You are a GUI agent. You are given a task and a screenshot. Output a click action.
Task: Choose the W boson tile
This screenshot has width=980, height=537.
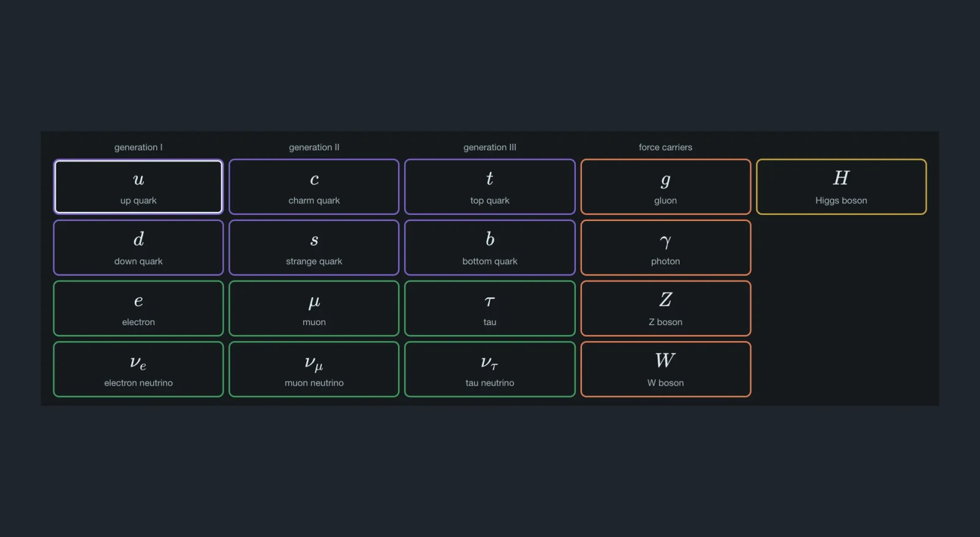tap(666, 369)
